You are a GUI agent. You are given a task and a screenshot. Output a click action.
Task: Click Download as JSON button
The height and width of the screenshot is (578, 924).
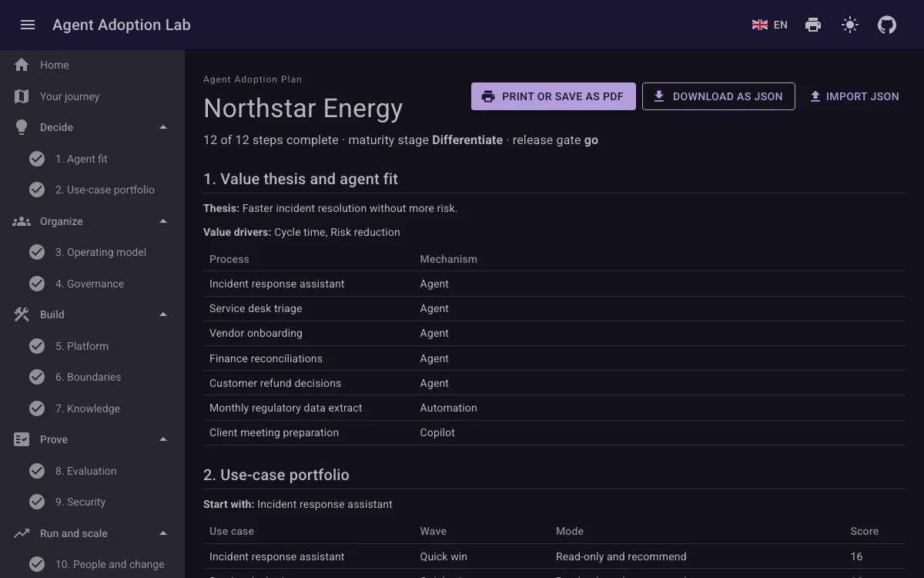click(x=718, y=96)
